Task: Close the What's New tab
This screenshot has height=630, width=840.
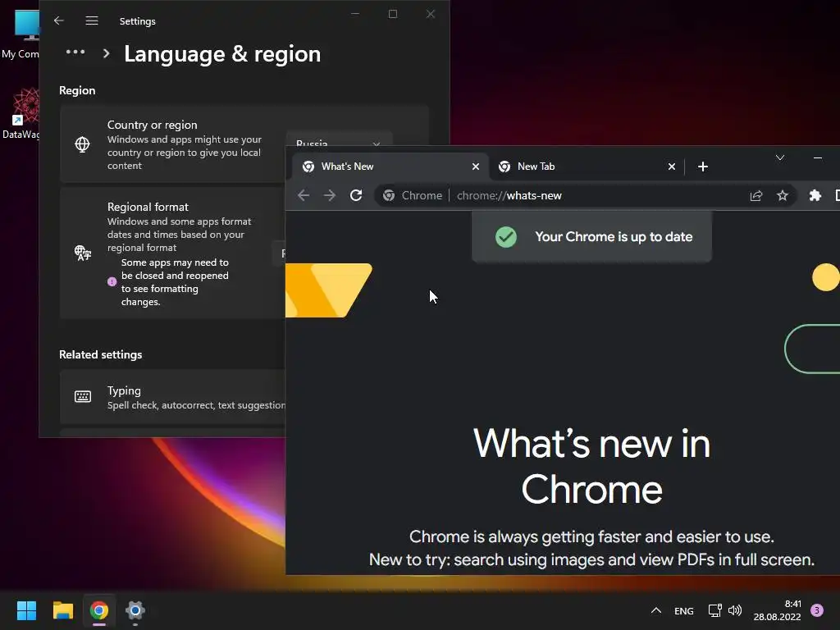Action: tap(476, 167)
